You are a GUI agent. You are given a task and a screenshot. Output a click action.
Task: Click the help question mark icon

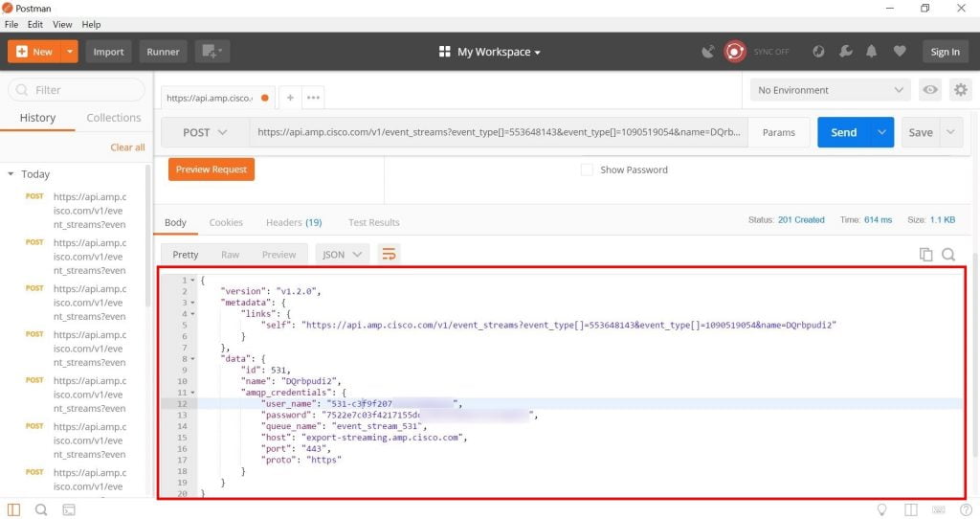point(966,509)
